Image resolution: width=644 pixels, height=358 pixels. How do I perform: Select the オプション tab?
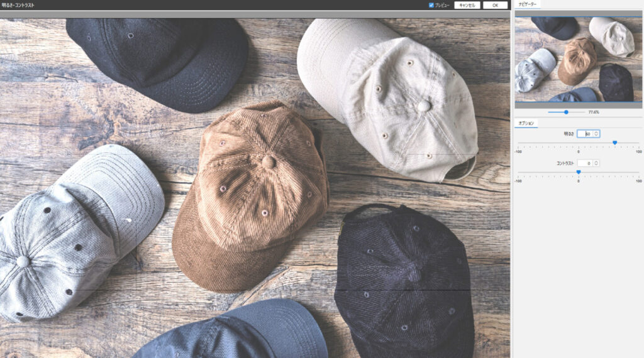point(526,123)
